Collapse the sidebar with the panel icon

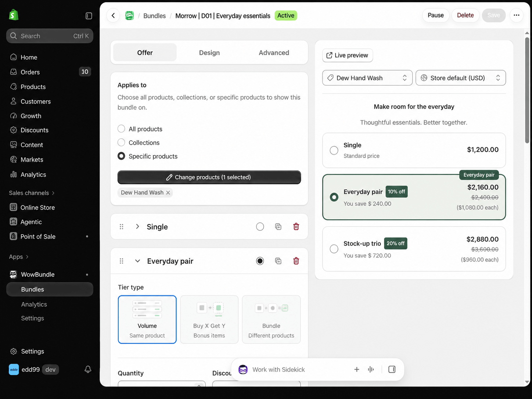click(89, 16)
